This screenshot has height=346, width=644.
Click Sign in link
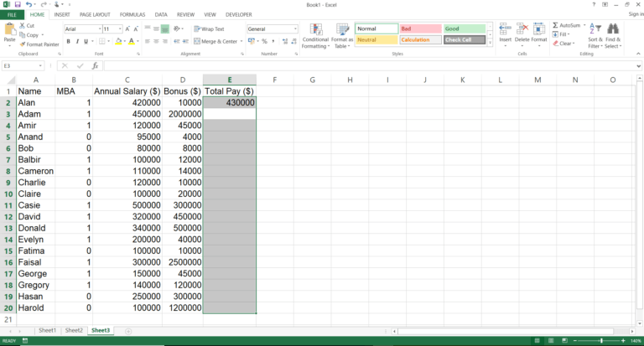coord(636,14)
